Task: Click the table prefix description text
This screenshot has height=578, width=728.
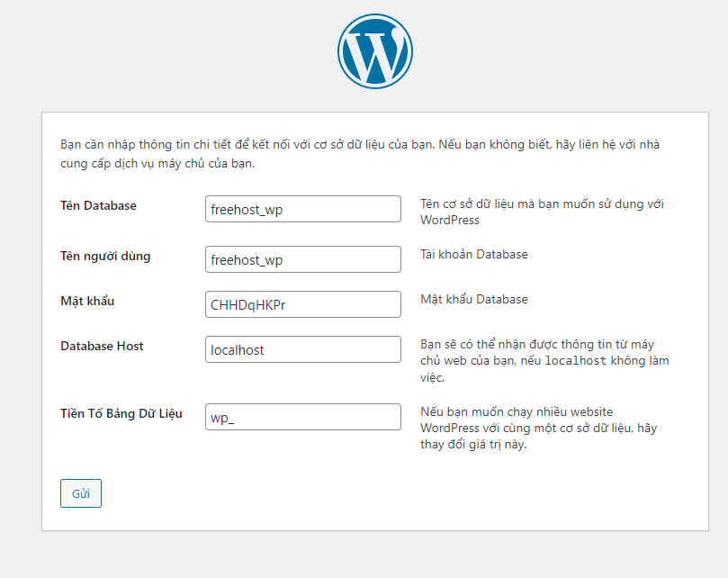Action: point(538,428)
